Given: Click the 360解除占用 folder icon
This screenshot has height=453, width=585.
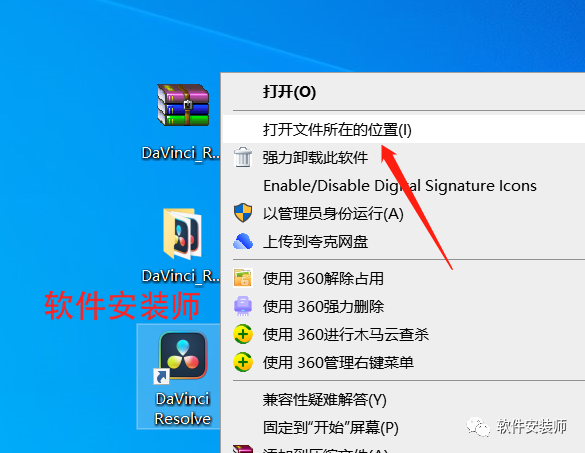Looking at the screenshot, I should point(243,278).
